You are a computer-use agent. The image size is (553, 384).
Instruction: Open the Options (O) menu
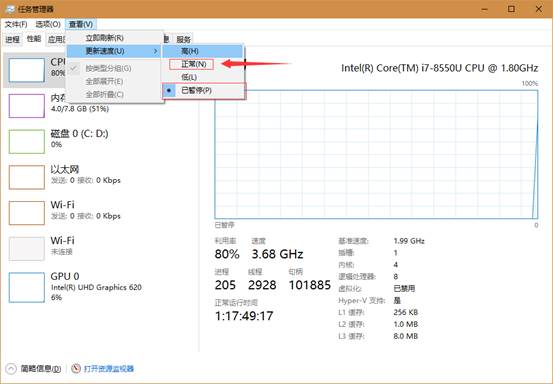click(48, 24)
